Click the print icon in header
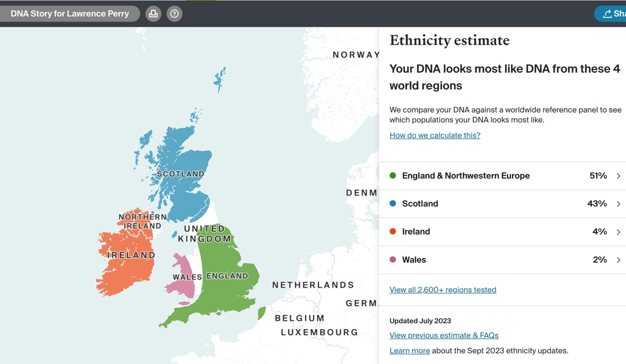This screenshot has width=626, height=364. click(153, 13)
